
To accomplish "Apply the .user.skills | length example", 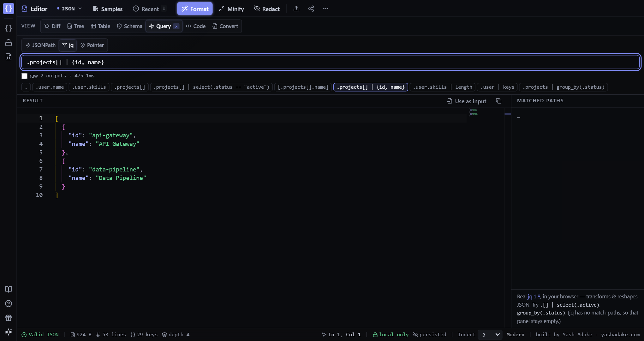I will (x=443, y=87).
